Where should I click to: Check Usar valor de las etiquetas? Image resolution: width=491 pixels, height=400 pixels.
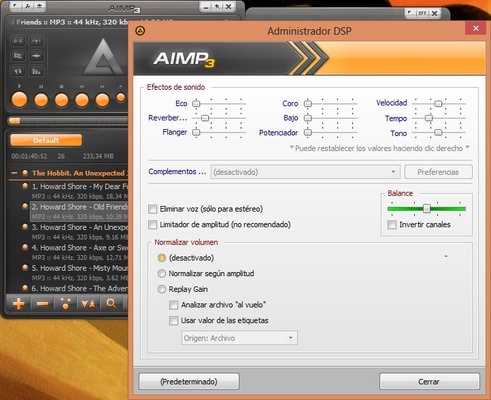pos(174,321)
